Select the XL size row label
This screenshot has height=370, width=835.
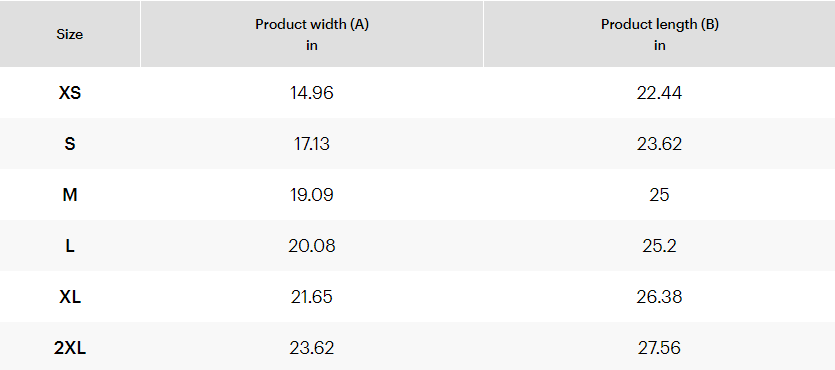click(x=70, y=297)
